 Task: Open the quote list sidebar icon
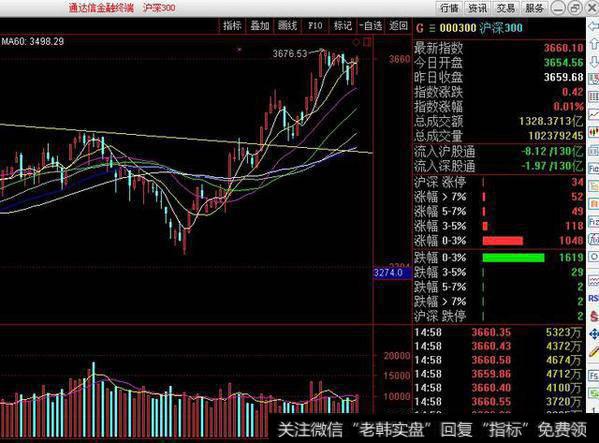click(x=594, y=79)
